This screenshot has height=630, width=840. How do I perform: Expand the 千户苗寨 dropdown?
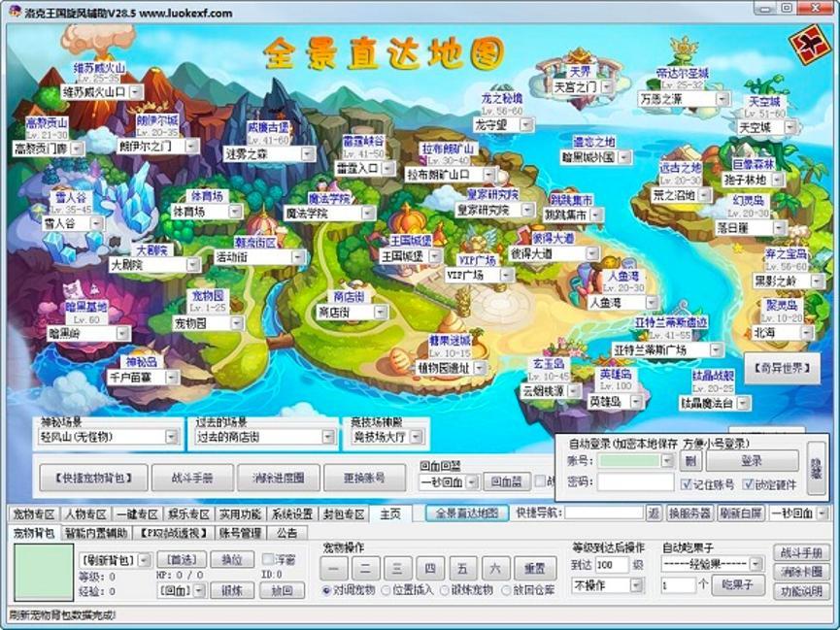pyautogui.click(x=172, y=378)
